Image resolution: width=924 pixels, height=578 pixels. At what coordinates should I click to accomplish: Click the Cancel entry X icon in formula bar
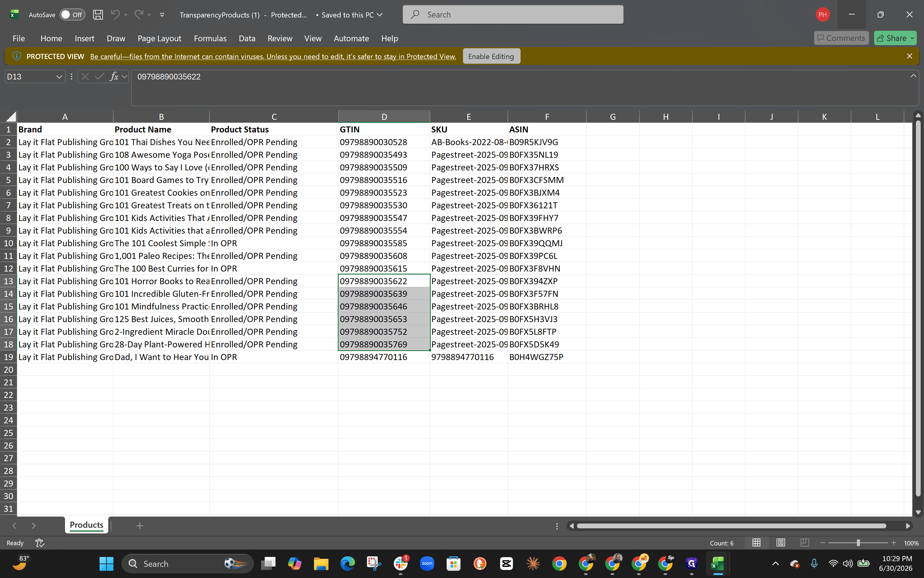point(85,76)
